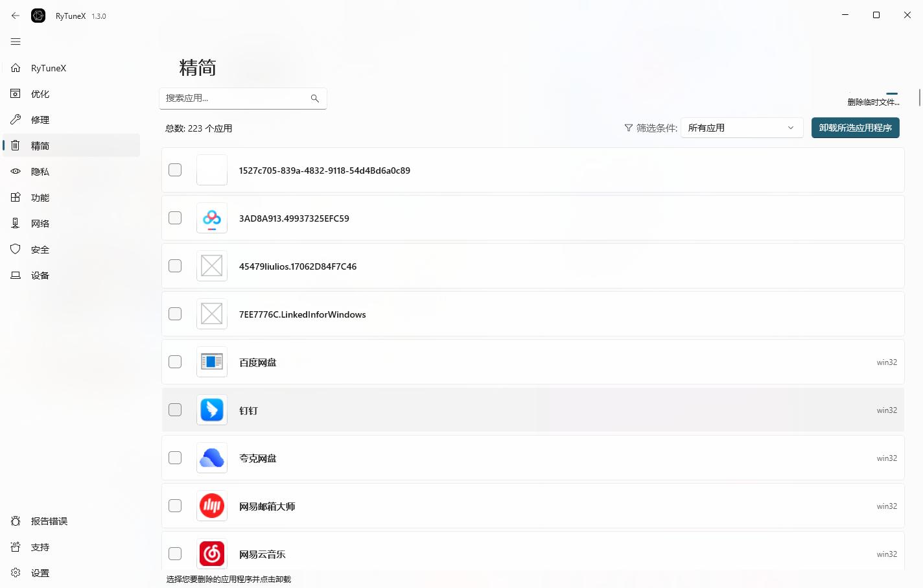The image size is (923, 588).
Task: Open the 隐私 (Privacy) eye icon
Action: coord(15,171)
